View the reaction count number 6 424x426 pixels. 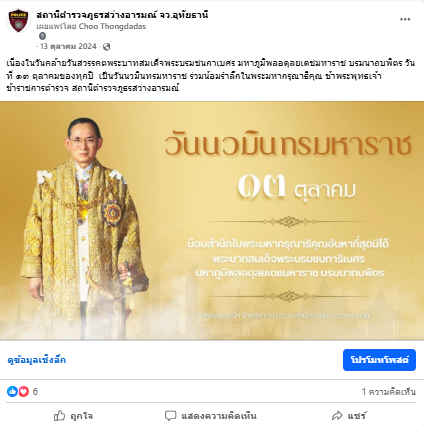pyautogui.click(x=35, y=391)
